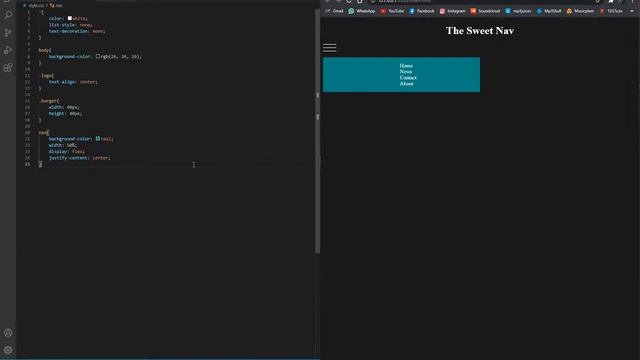Open the Source Control view

8,33
